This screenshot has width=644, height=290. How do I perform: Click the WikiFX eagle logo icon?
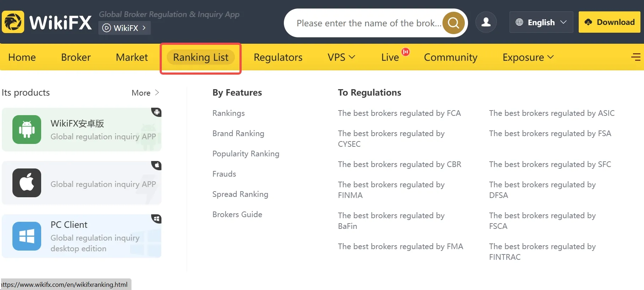[x=13, y=22]
